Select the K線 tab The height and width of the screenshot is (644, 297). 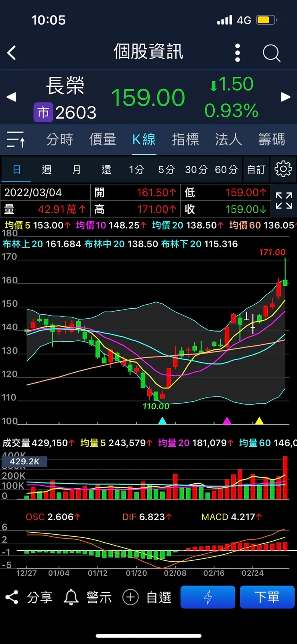click(144, 139)
